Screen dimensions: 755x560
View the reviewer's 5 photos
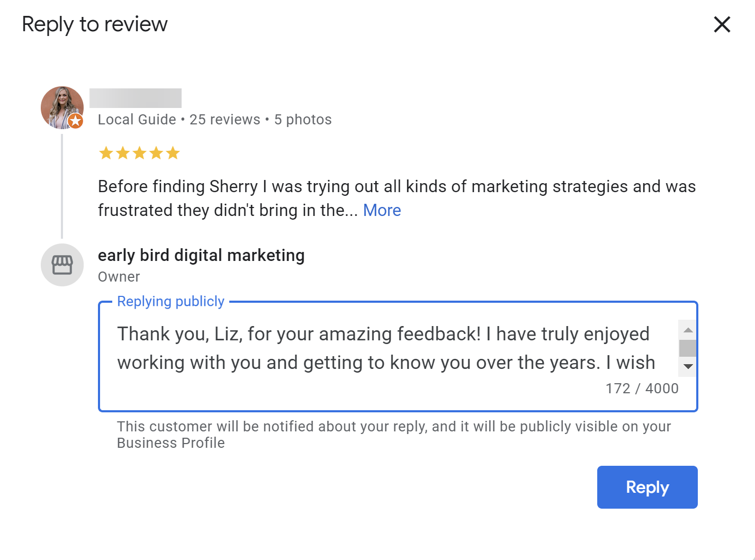(x=302, y=119)
